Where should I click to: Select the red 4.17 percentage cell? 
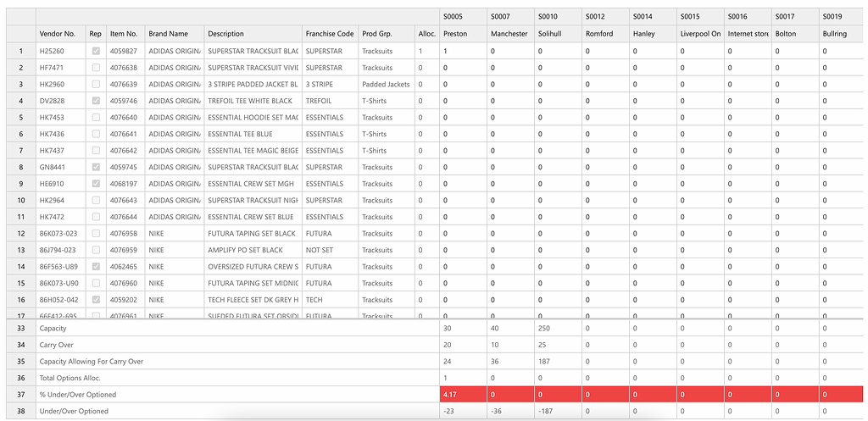click(x=463, y=395)
